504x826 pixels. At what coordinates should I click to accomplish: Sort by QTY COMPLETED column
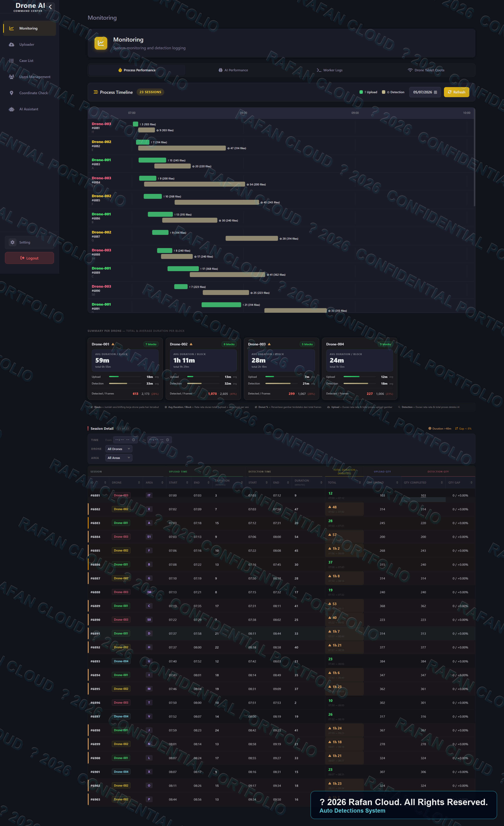coord(423,483)
